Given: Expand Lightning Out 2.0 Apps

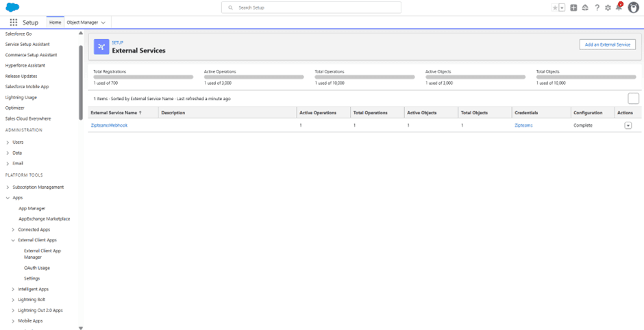Looking at the screenshot, I should (13, 310).
